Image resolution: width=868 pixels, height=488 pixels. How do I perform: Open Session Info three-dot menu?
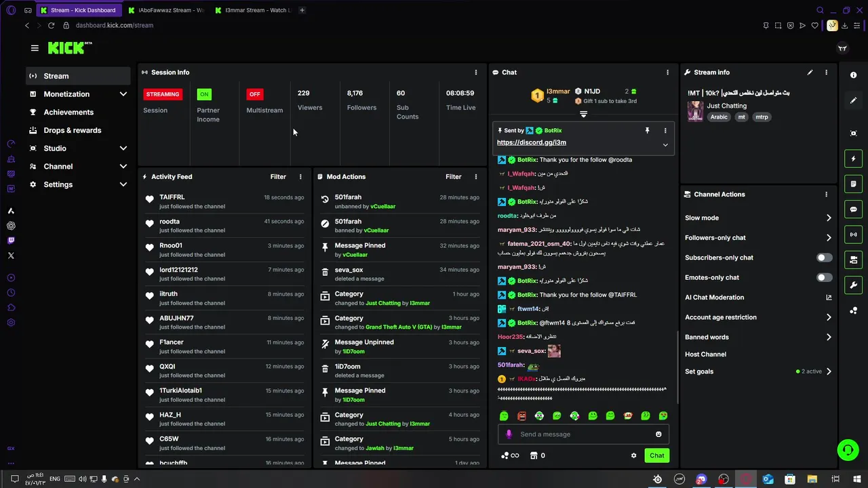point(475,73)
